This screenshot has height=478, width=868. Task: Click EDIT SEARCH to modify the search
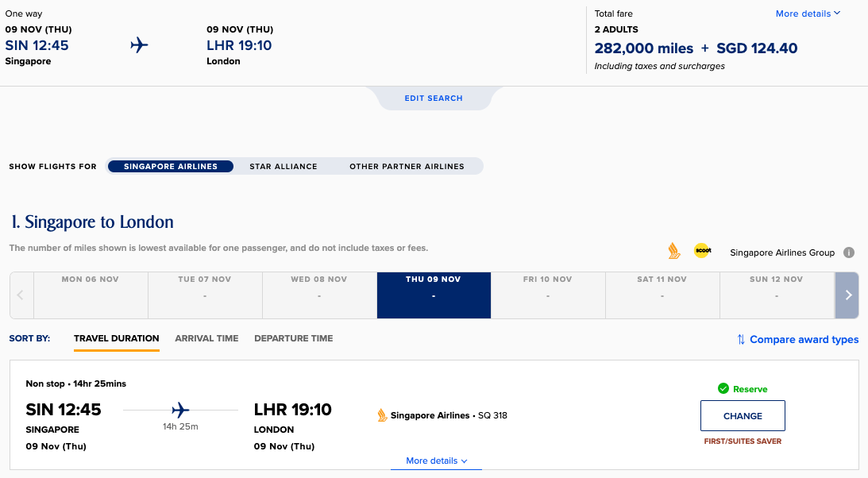tap(434, 98)
